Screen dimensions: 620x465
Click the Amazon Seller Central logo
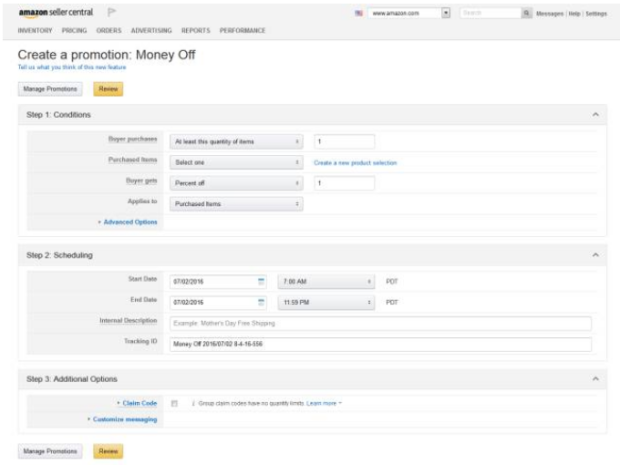(x=56, y=13)
